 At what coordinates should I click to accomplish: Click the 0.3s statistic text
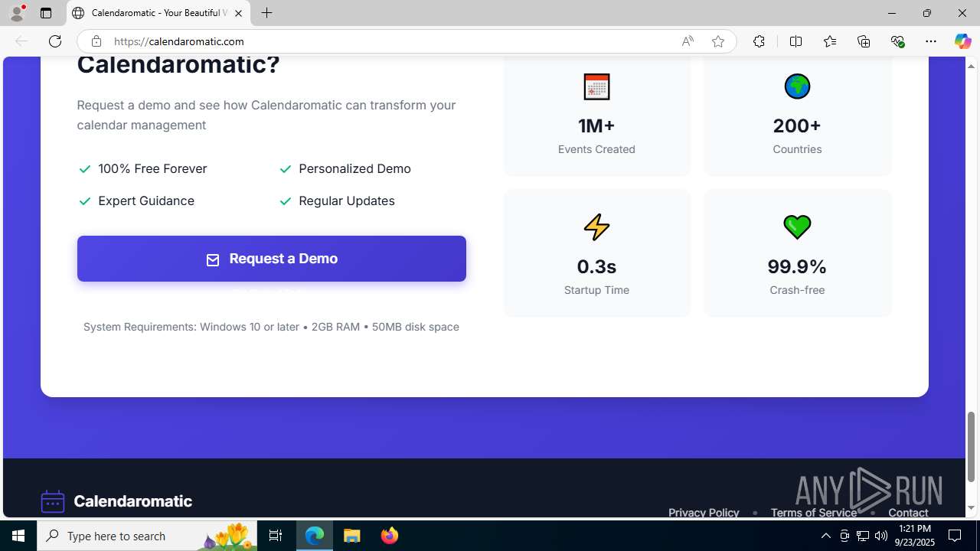[596, 266]
